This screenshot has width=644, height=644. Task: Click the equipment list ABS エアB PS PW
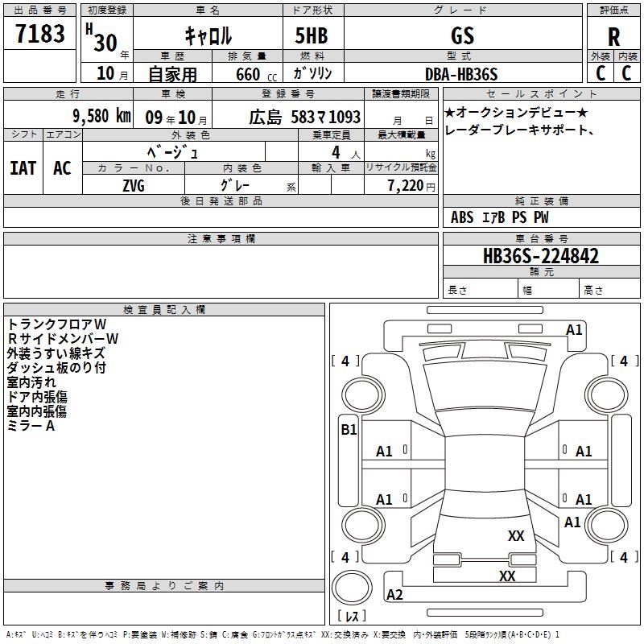tap(499, 217)
